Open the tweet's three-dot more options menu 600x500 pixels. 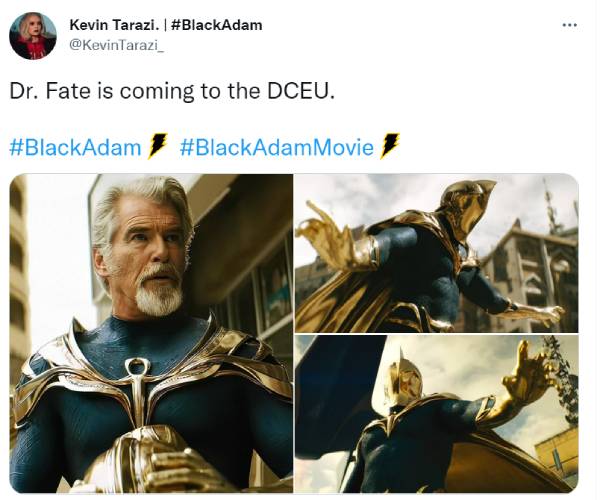coord(569,25)
